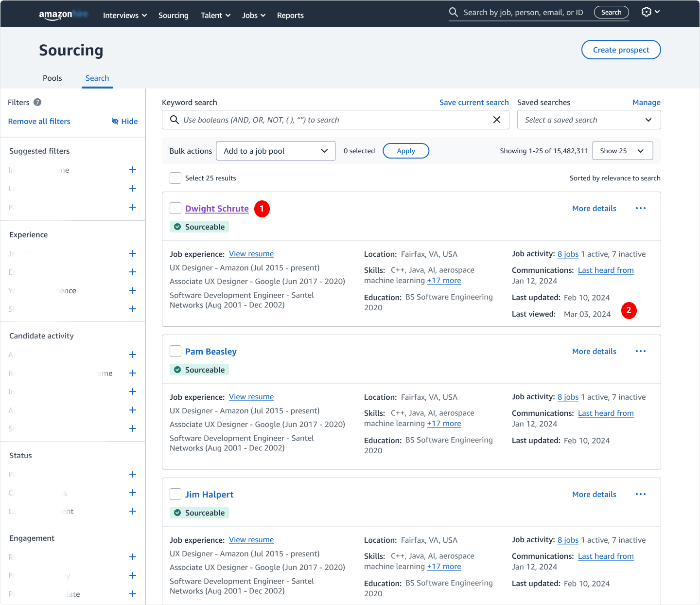Tick the checkbox beside Pam Beasley

(175, 351)
